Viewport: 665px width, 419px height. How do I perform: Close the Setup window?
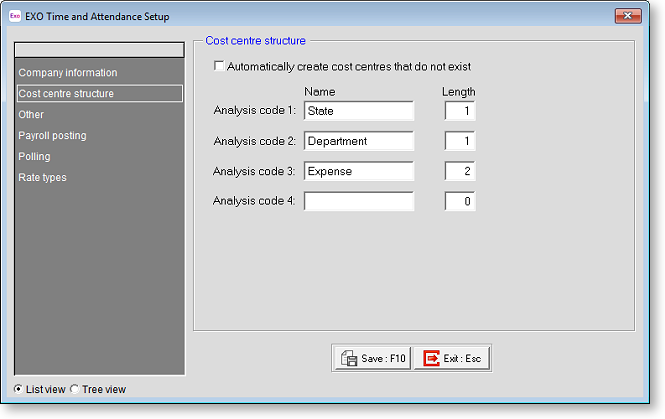coord(627,16)
